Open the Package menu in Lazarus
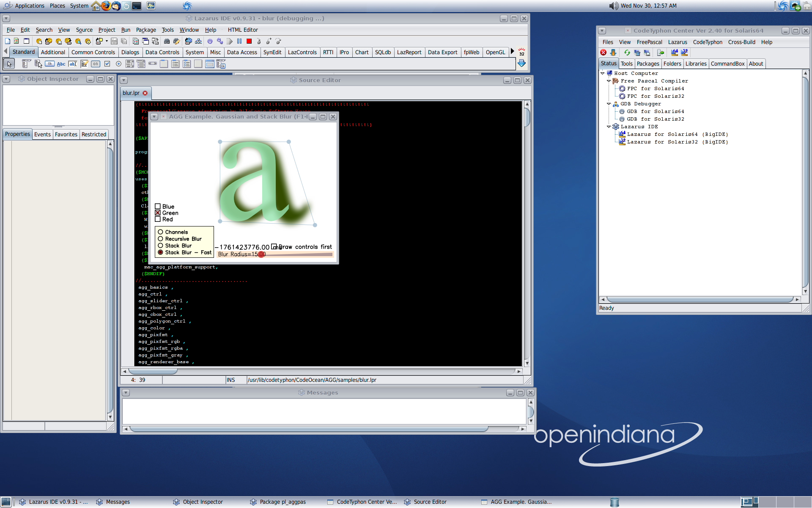812x508 pixels. [x=146, y=30]
